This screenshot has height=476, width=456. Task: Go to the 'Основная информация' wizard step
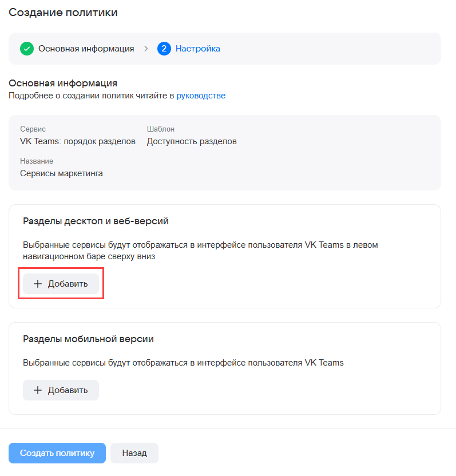(x=86, y=49)
